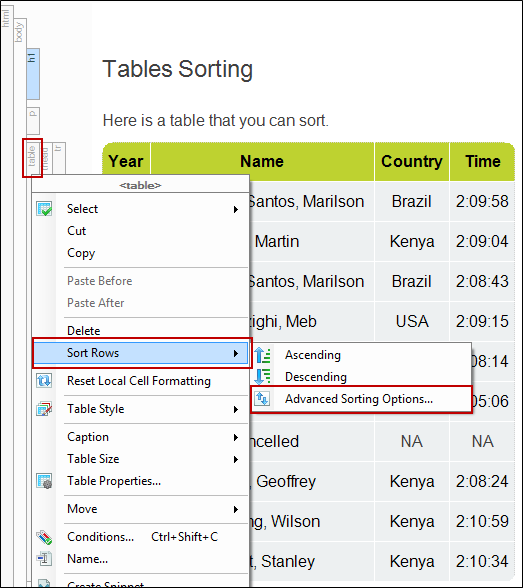Click the Ascending sort icon
Viewport: 523px width, 588px height.
262,355
